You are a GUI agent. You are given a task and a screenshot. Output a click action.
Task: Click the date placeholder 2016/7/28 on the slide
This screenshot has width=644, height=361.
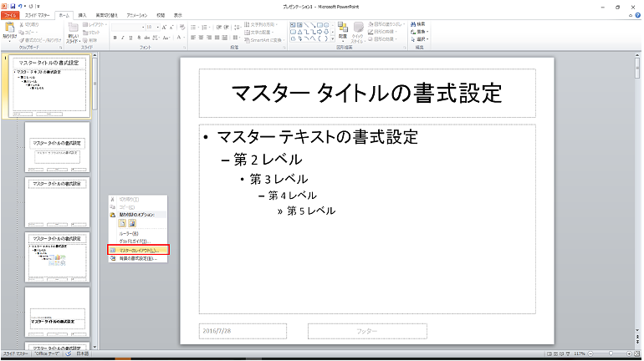[243, 331]
